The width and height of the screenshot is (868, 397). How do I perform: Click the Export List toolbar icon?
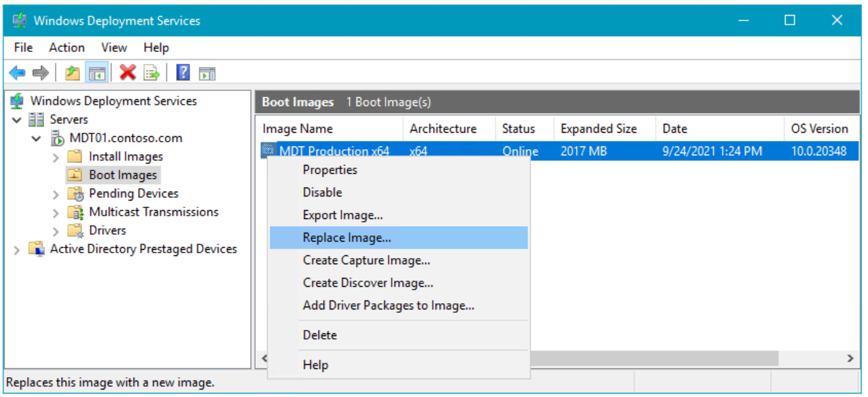(151, 73)
